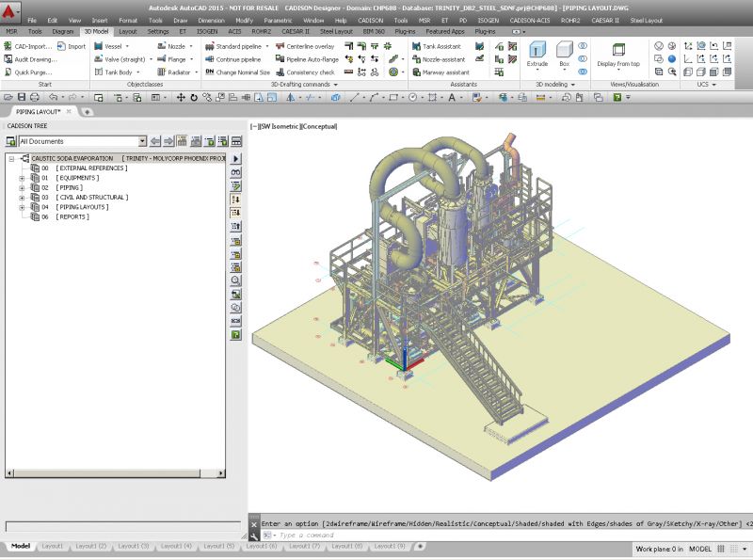Switch to the Layout1 (2) tab
The image size is (753, 560).
point(90,546)
